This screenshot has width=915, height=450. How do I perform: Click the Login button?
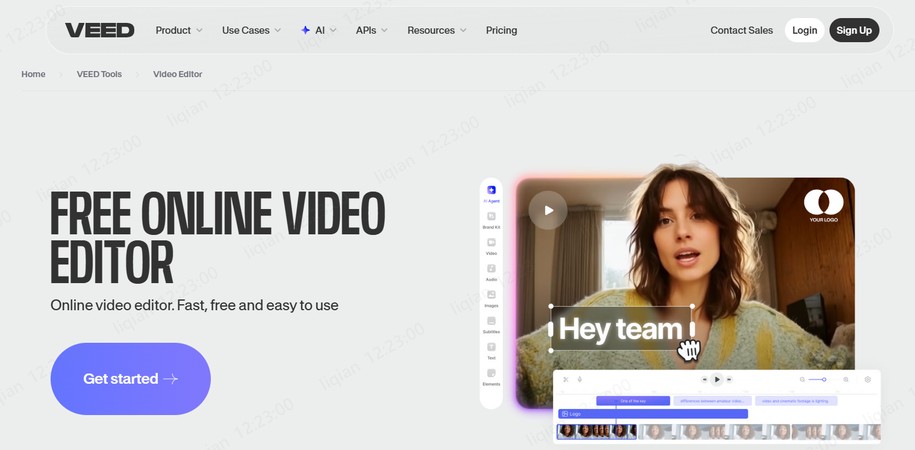pyautogui.click(x=804, y=30)
